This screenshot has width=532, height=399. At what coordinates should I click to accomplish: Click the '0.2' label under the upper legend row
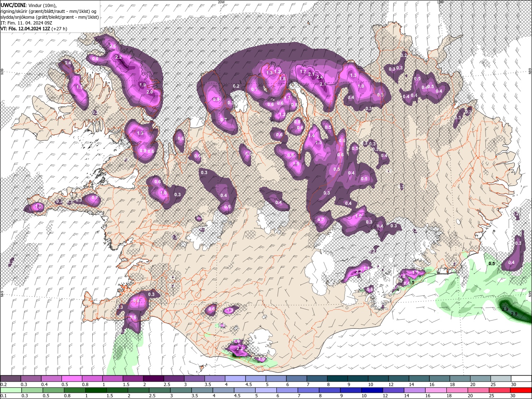point(3,384)
